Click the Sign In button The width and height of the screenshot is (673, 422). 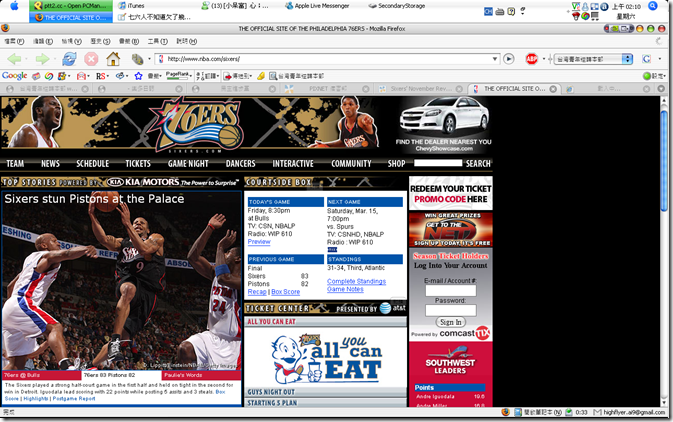click(451, 322)
